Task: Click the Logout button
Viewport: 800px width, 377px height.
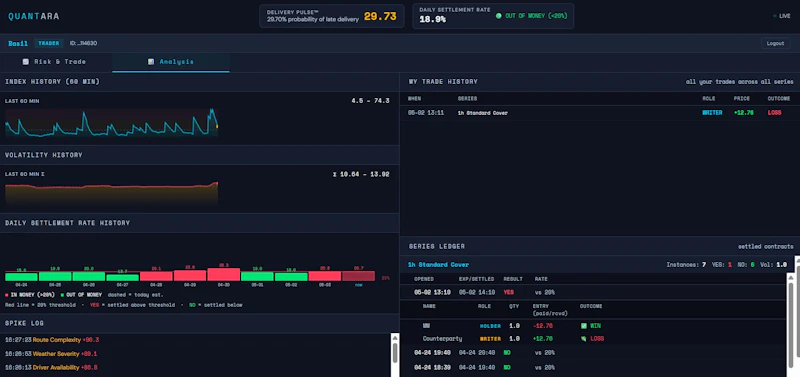Action: coord(775,43)
